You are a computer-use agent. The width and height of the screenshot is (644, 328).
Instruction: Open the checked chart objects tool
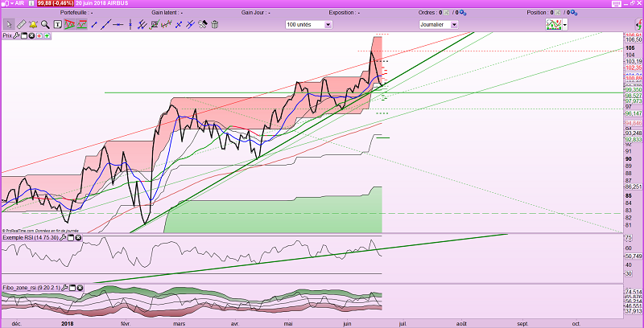pos(155,24)
